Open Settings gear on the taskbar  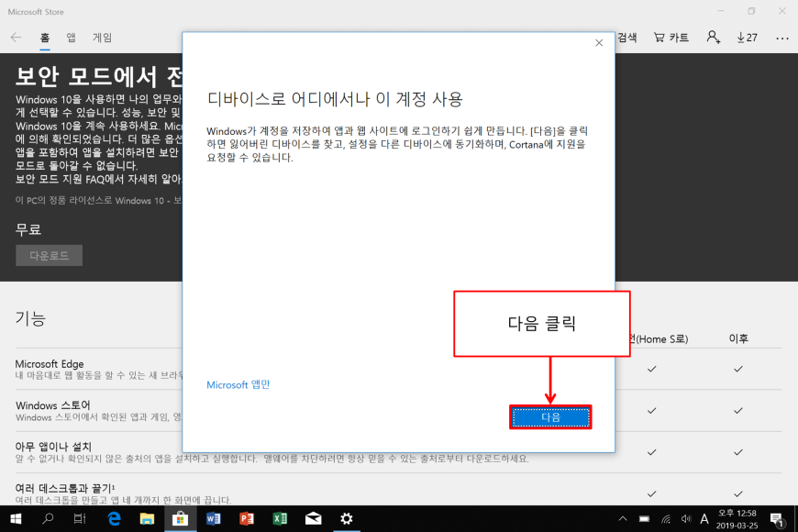coord(347,519)
